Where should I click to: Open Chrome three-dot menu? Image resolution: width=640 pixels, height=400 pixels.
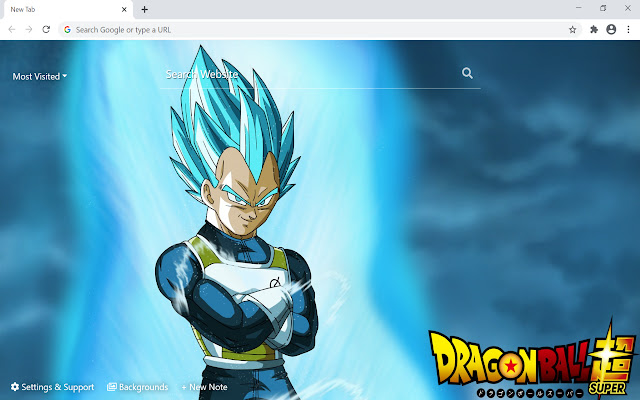[x=628, y=29]
